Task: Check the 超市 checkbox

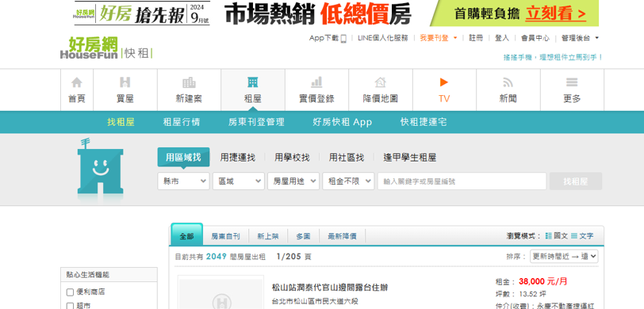Action: click(x=71, y=306)
